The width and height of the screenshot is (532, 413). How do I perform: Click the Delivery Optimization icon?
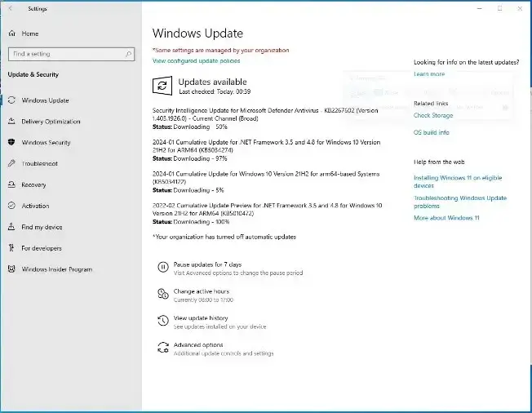click(x=11, y=121)
